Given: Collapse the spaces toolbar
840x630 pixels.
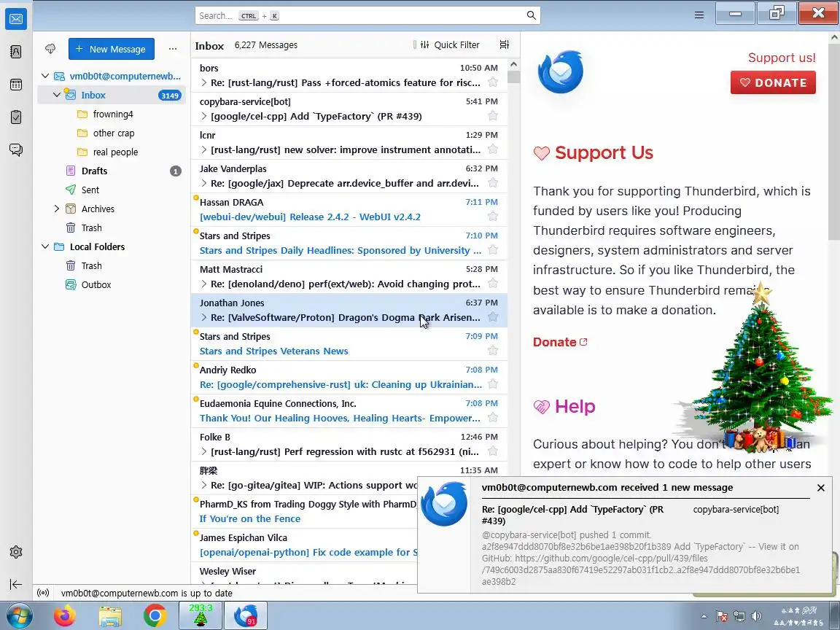Looking at the screenshot, I should pyautogui.click(x=16, y=584).
